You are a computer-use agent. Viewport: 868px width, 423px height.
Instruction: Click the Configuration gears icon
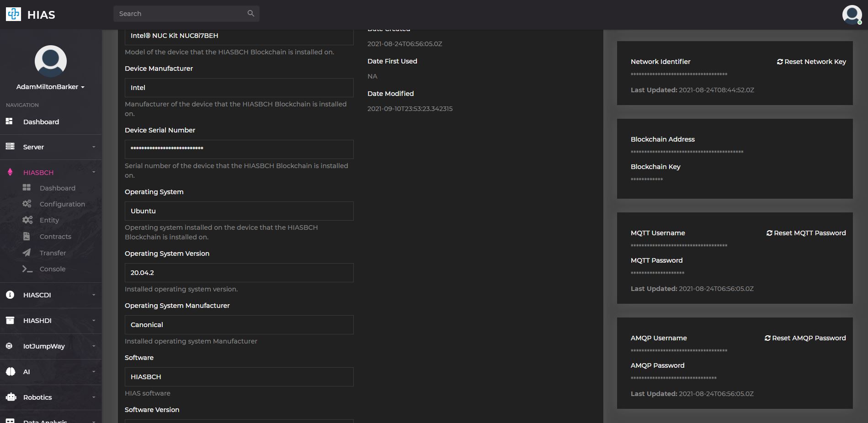click(x=27, y=204)
